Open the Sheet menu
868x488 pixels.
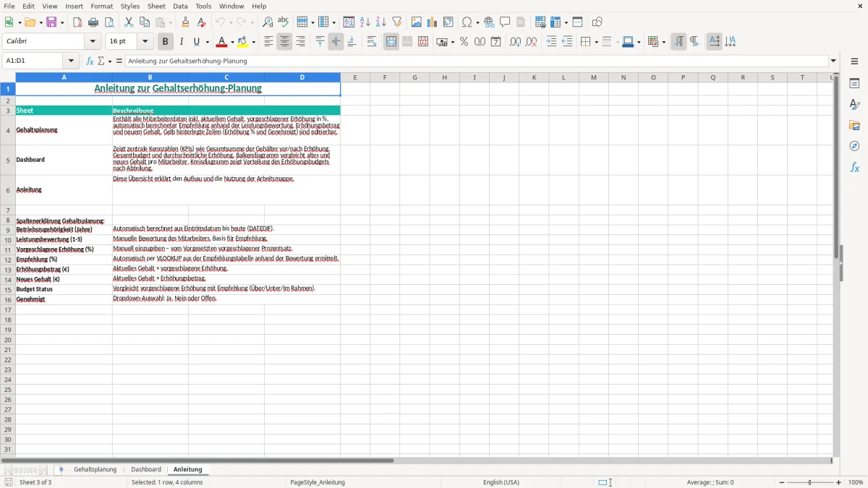[156, 6]
